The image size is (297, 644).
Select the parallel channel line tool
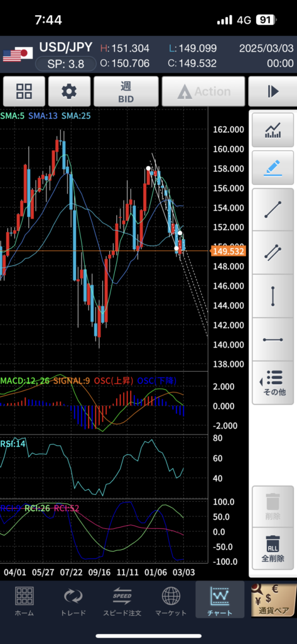[x=273, y=253]
